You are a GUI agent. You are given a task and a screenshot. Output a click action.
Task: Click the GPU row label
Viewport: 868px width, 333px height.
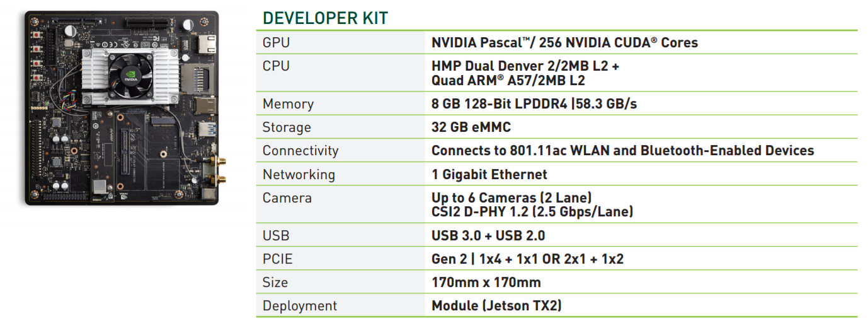point(277,43)
